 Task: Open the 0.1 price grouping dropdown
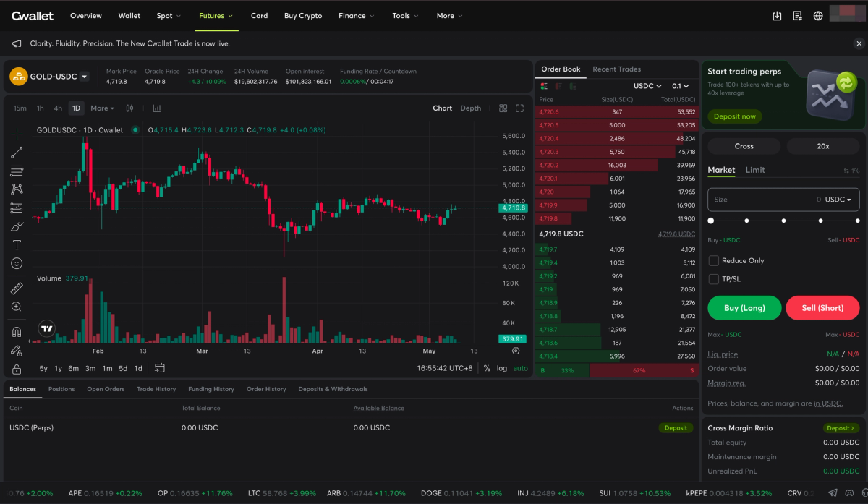coord(681,86)
